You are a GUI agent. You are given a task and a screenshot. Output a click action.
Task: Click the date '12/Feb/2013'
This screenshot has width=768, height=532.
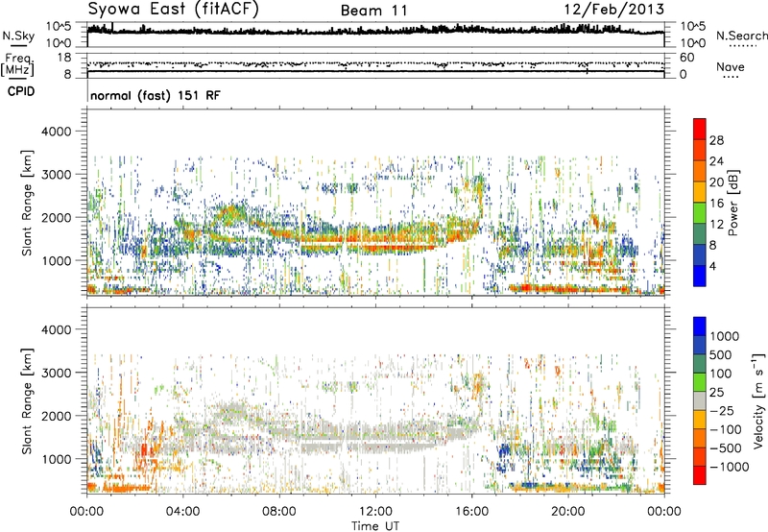coord(614,10)
